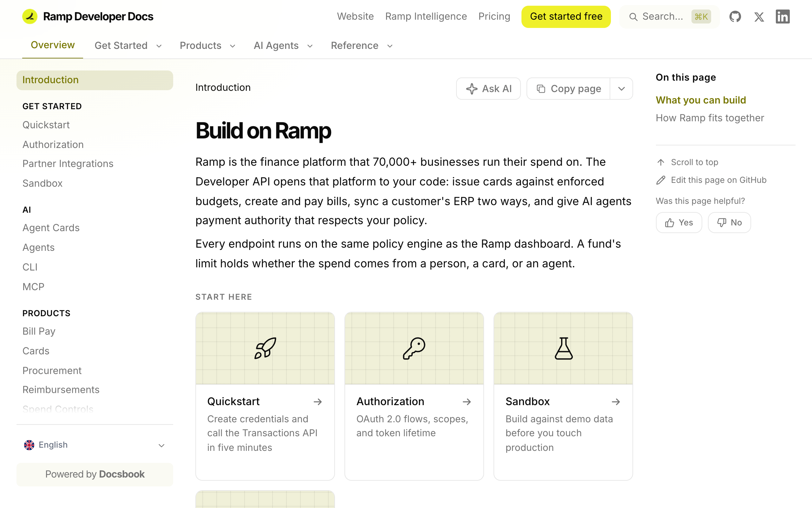The width and height of the screenshot is (812, 508).
Task: Click the key icon on Authorization card
Action: click(414, 348)
